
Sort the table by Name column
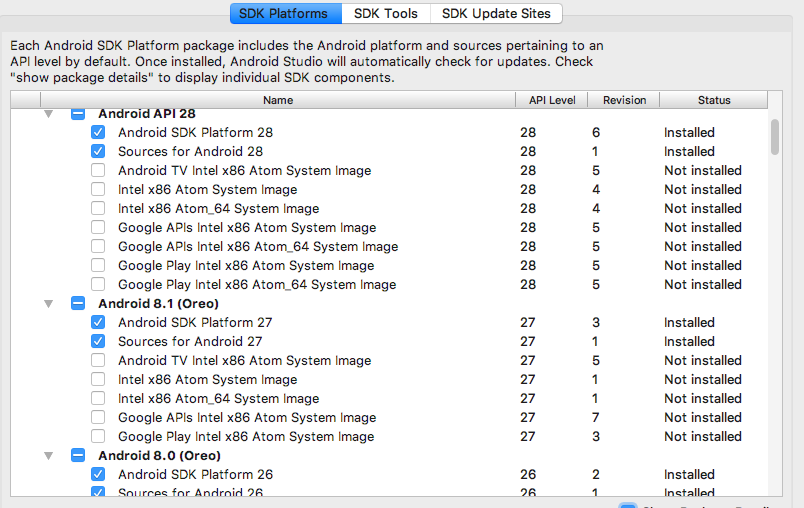click(278, 100)
